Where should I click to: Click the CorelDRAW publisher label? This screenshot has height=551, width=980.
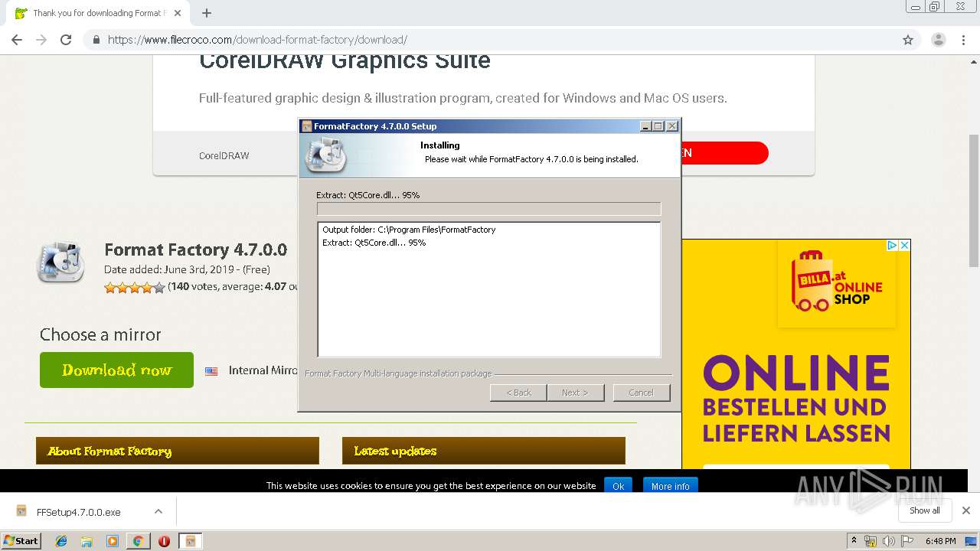[224, 155]
